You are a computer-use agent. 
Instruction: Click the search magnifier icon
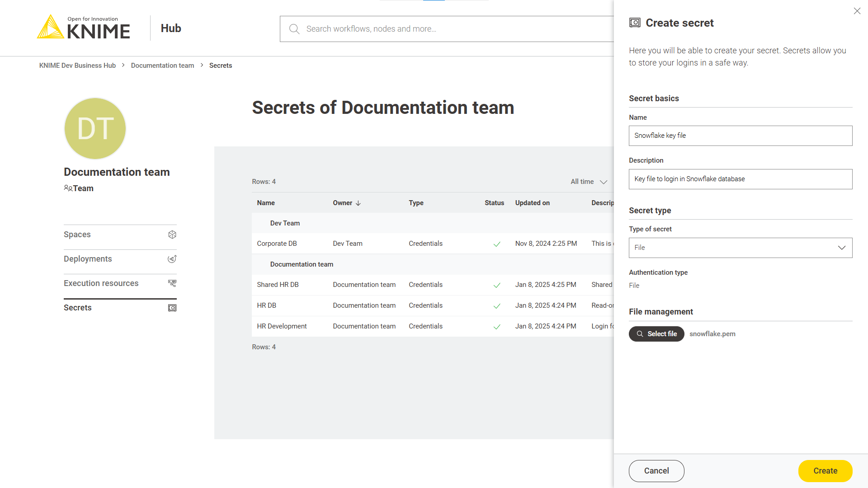coord(294,29)
